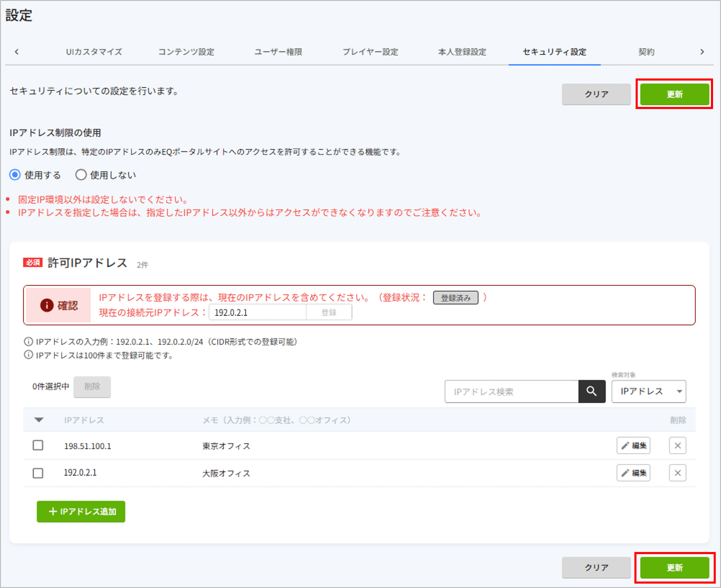Click the green IPアドレス追加 button
721x588 pixels.
81,511
